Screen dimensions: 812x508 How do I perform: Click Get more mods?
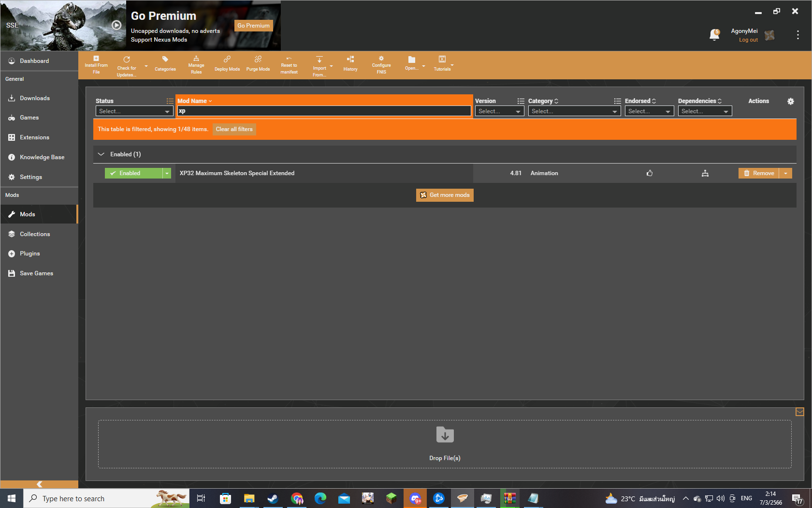(445, 195)
